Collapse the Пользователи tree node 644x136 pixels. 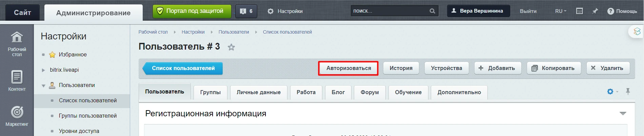tap(43, 86)
